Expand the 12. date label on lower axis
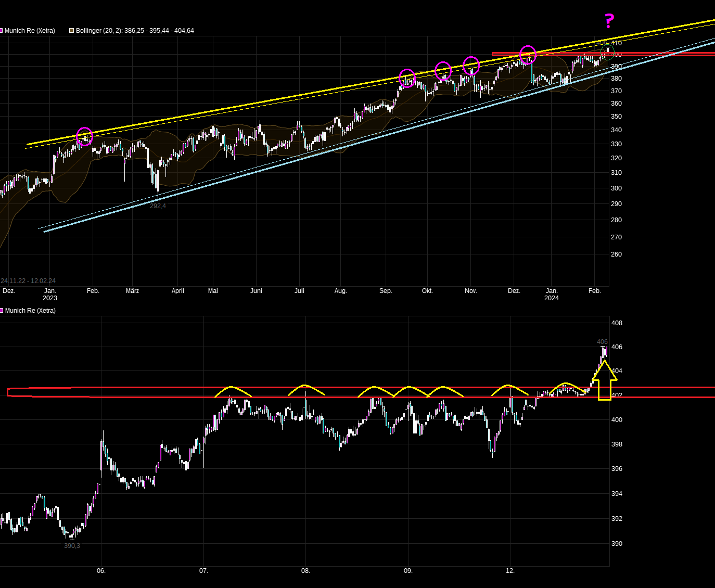This screenshot has width=715, height=588. coord(509,570)
